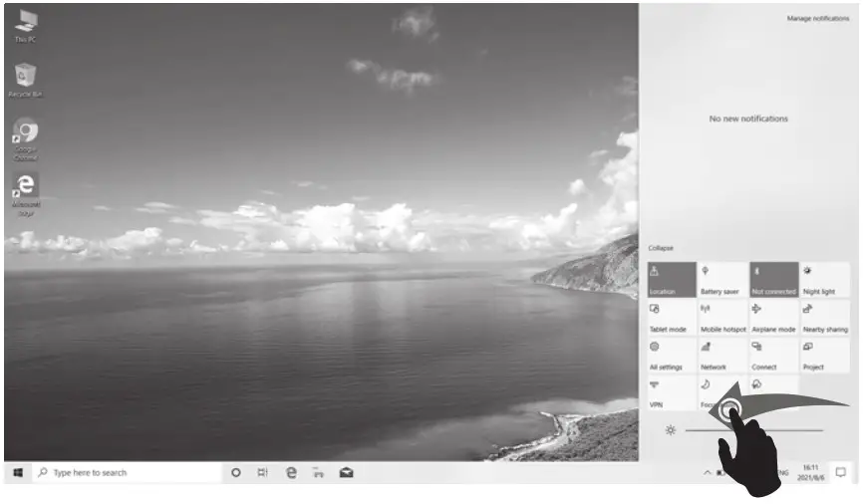Click the Connect quick action tile
Screen dimensions: 863x504
774,356
